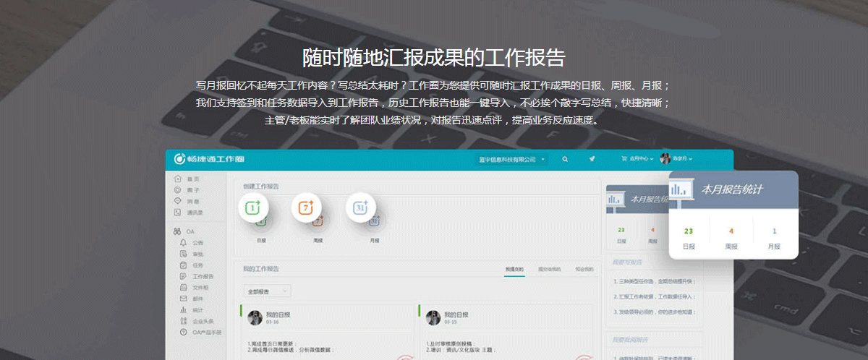Open the search magnifier in top bar
Viewport: 868px width, 360px height.
tap(565, 159)
